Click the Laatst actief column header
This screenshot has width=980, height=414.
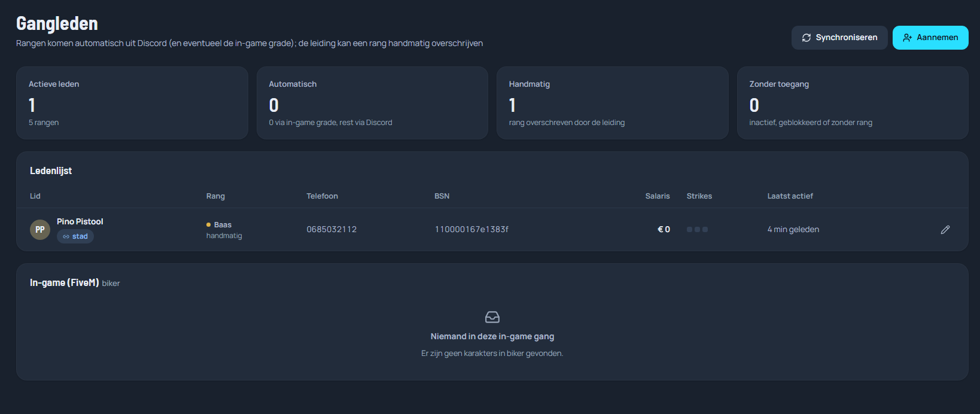coord(790,196)
